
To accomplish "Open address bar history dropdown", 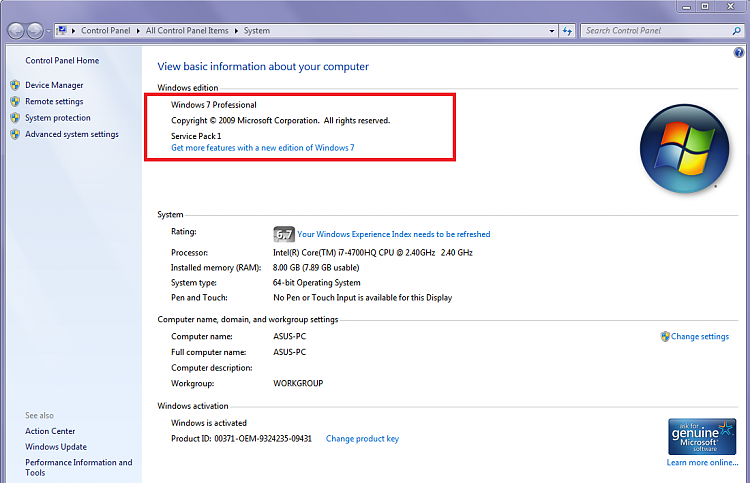I will click(x=551, y=31).
